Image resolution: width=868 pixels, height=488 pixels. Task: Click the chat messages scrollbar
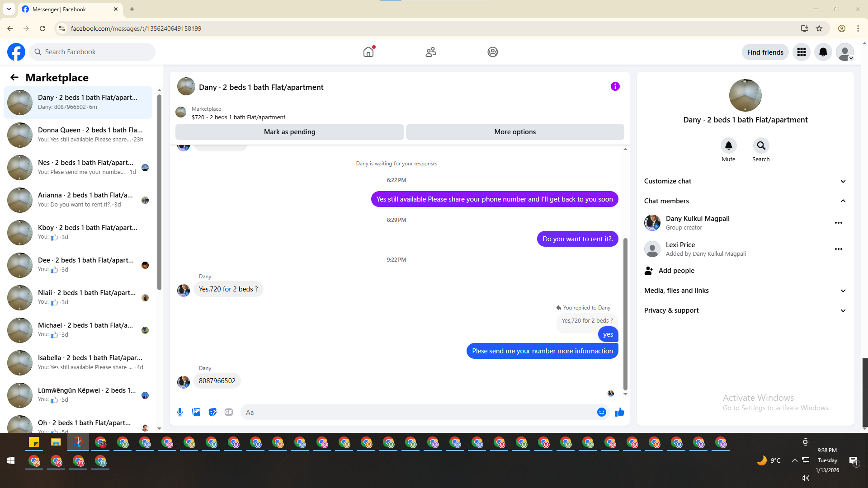625,314
